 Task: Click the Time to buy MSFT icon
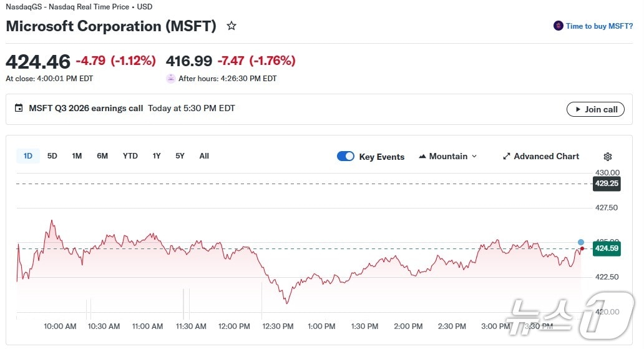(558, 26)
